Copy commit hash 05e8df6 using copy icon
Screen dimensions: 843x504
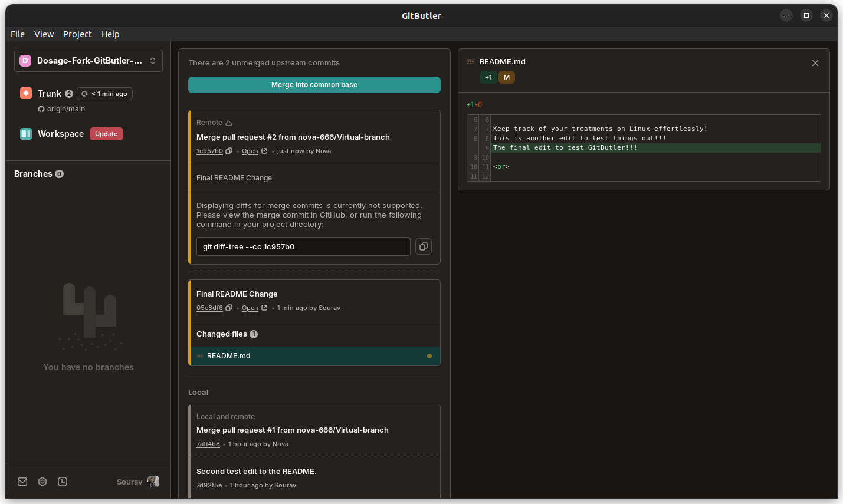[x=228, y=307]
